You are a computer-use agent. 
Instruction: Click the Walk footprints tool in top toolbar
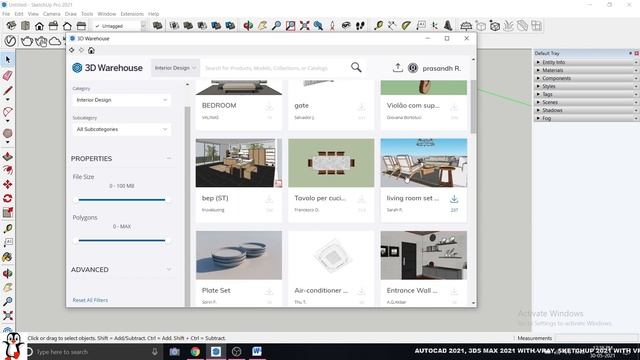[x=360, y=26]
